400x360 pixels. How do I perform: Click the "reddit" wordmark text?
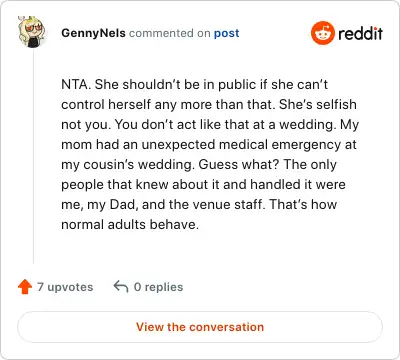click(x=360, y=33)
